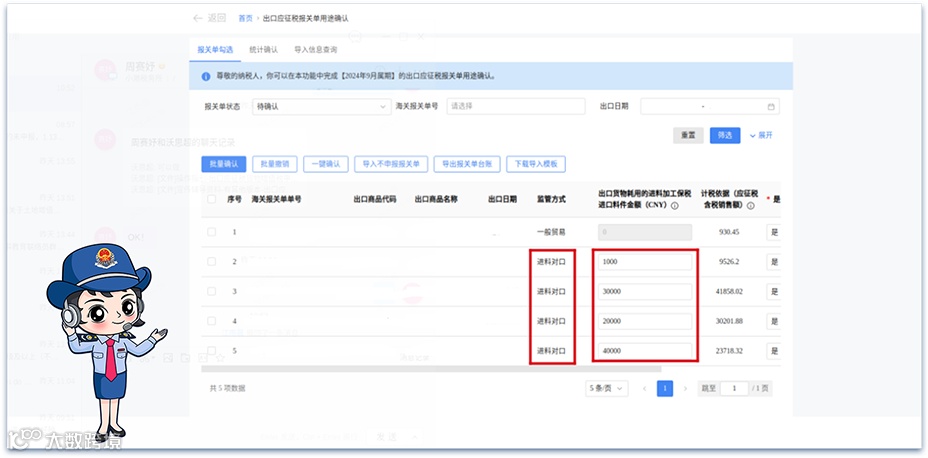Screen dimensions: 928x458
Task: Expand filters with the 展开 chevron
Action: click(761, 136)
